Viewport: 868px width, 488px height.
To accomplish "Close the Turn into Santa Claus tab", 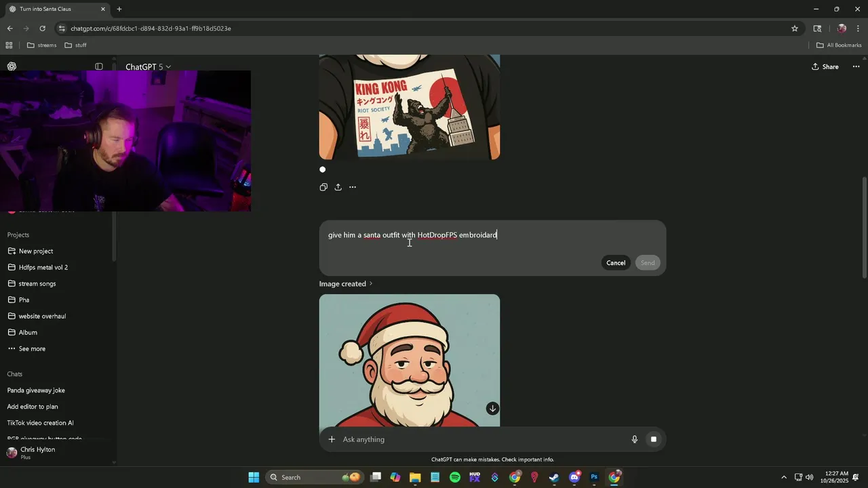I will click(103, 9).
